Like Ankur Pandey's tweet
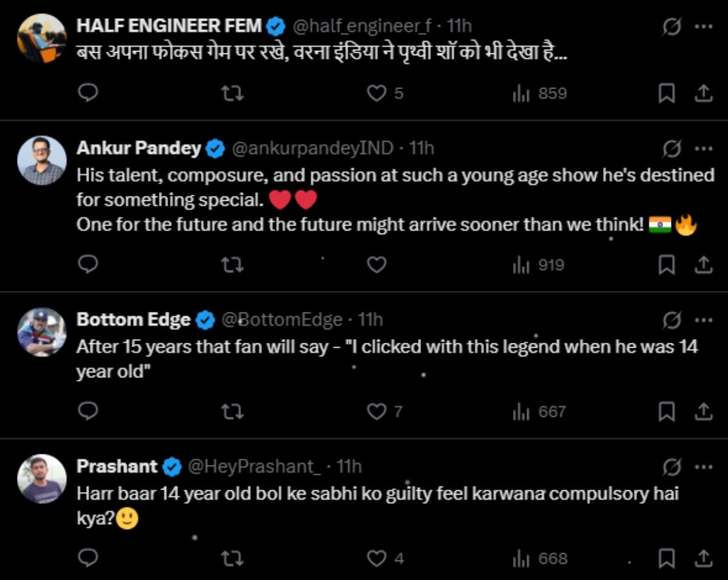728x580 pixels. pos(377,265)
